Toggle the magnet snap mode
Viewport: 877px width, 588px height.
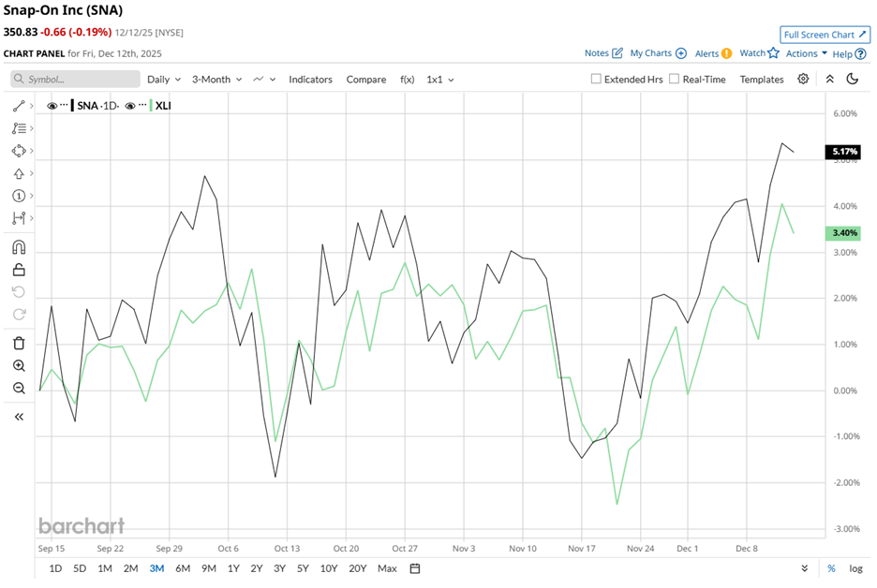point(19,247)
